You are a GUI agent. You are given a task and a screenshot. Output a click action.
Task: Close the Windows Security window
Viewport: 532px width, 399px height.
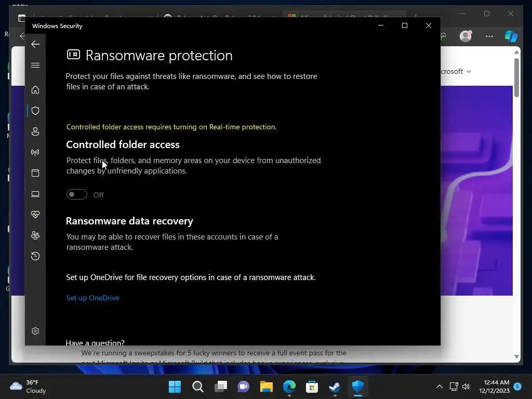tap(429, 25)
